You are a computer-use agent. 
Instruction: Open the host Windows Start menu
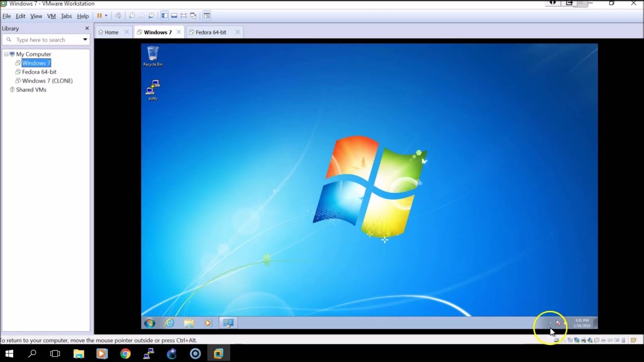(x=9, y=354)
